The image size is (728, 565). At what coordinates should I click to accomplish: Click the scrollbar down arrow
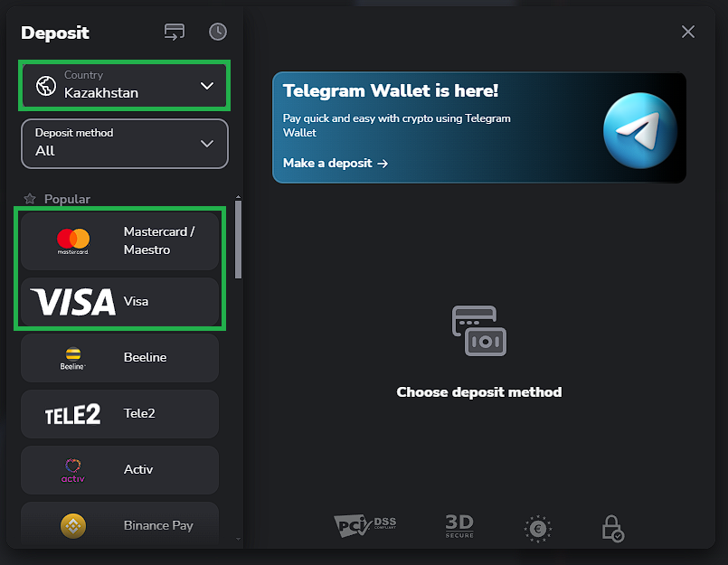[x=238, y=539]
